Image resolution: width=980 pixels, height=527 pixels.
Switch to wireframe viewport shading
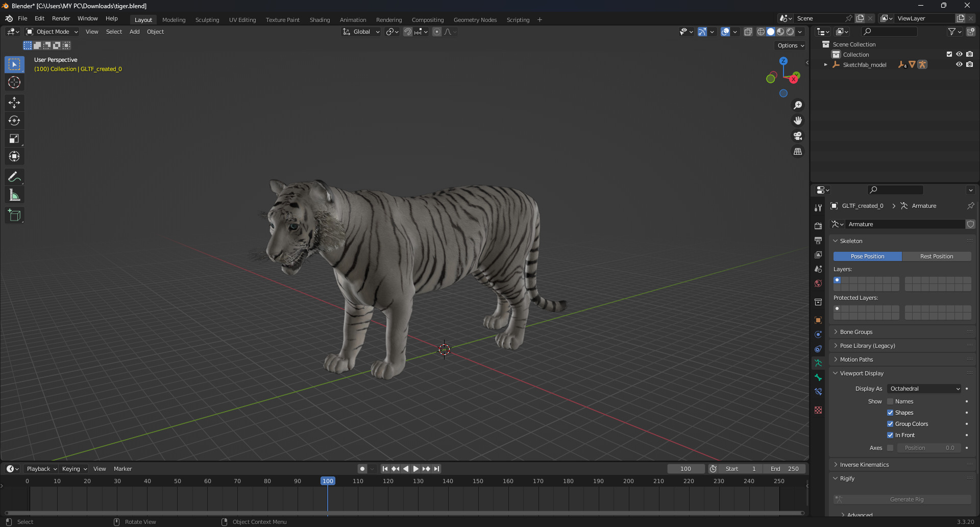[761, 32]
